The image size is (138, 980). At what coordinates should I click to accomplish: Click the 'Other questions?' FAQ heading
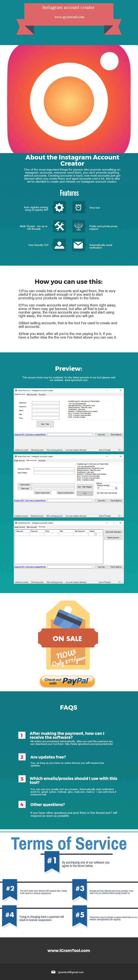(x=47, y=805)
